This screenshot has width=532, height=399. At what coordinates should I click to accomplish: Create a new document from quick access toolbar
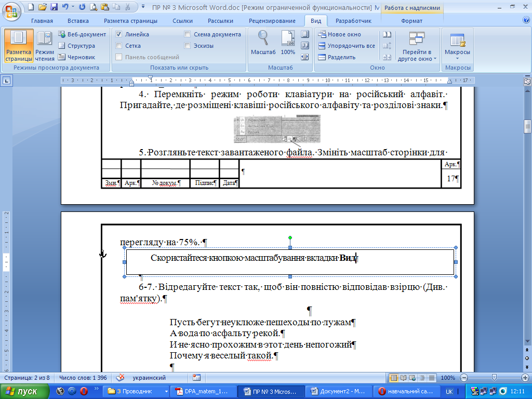(31, 6)
